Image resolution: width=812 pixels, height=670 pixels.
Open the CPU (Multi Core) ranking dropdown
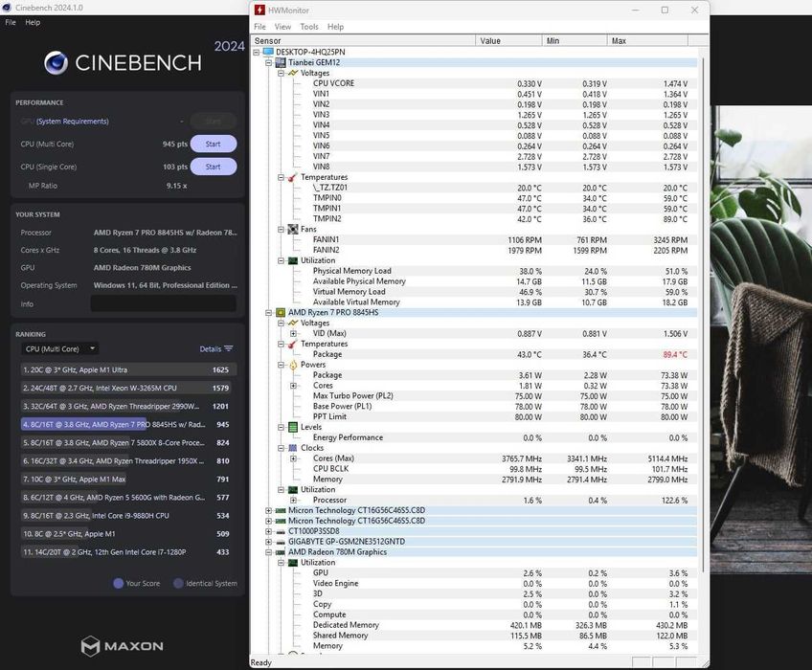[59, 349]
